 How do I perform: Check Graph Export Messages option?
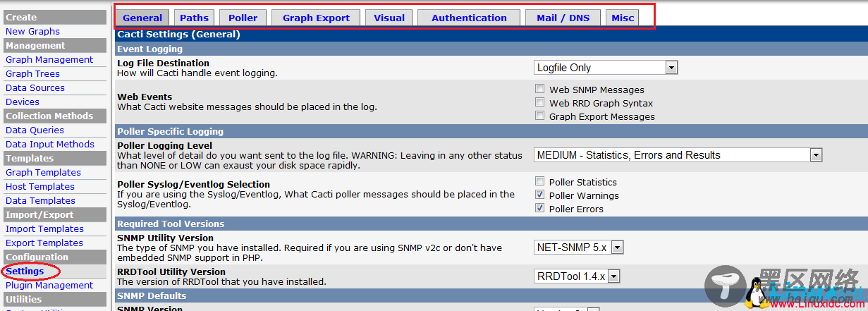[x=539, y=116]
